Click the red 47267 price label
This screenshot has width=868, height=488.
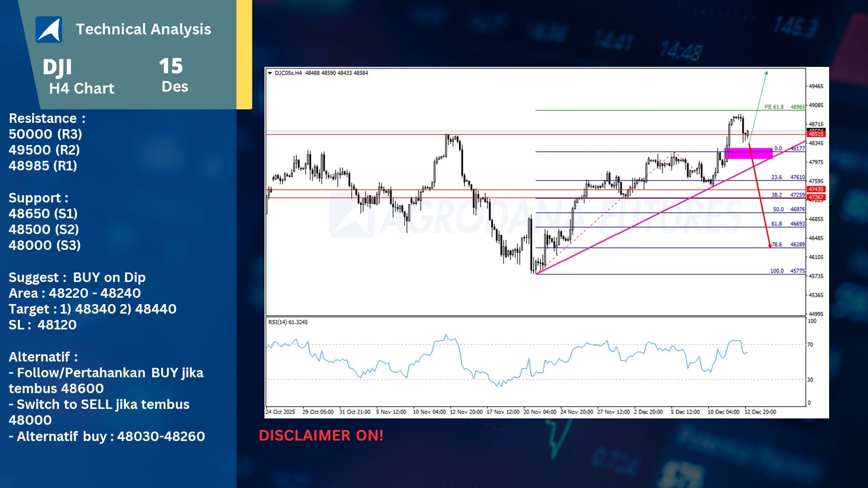pyautogui.click(x=816, y=197)
